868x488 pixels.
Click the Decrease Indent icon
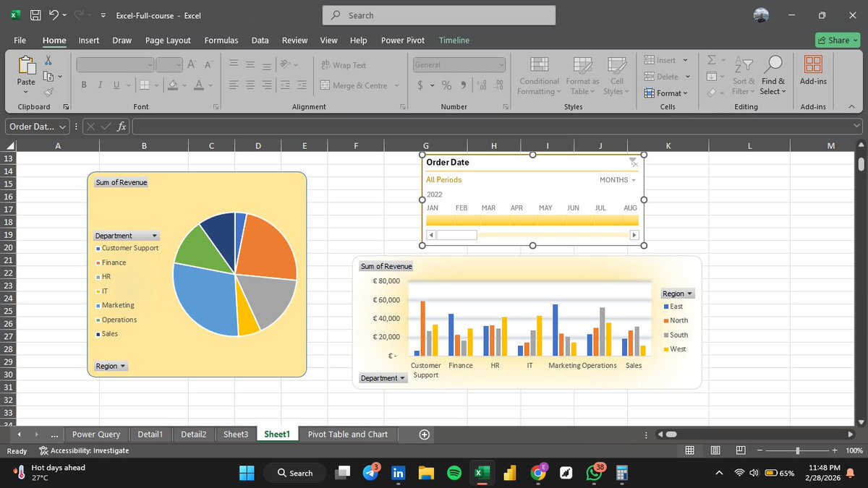[284, 85]
